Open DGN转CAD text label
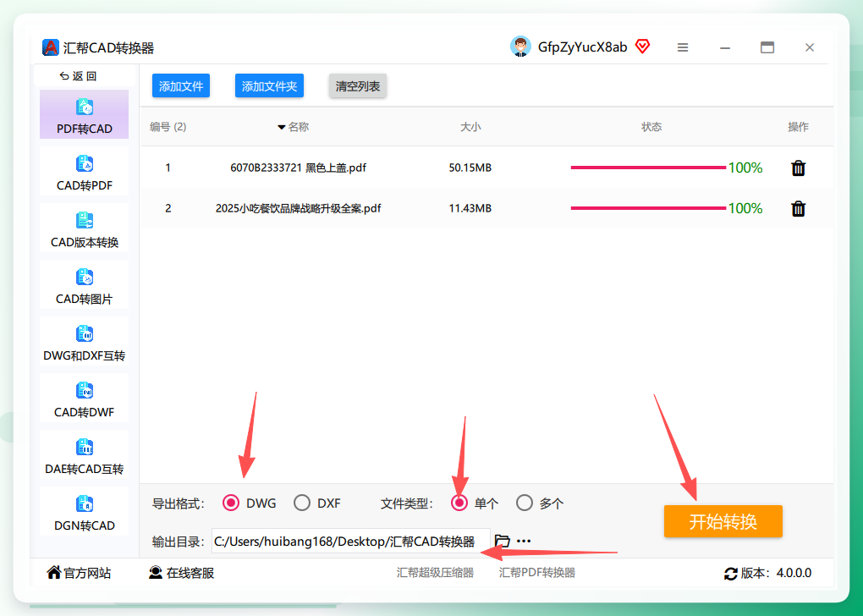The height and width of the screenshot is (616, 863). tap(85, 525)
